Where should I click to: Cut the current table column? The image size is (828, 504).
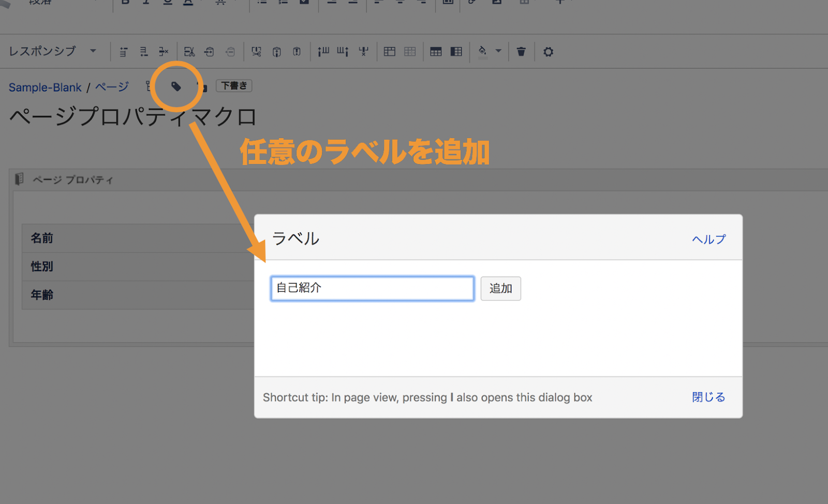click(x=256, y=52)
